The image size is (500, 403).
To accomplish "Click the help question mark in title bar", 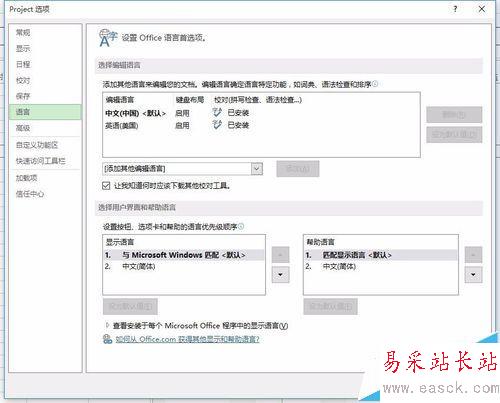I will (x=455, y=9).
